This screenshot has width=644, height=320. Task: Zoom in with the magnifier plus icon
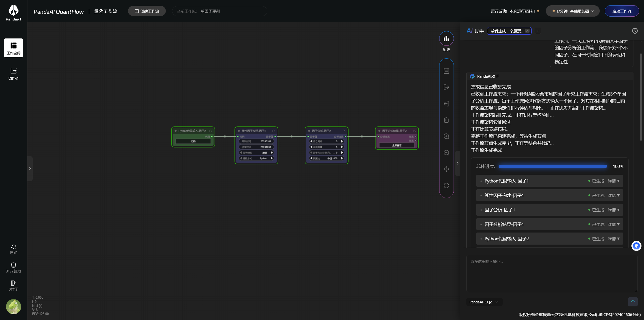click(446, 136)
